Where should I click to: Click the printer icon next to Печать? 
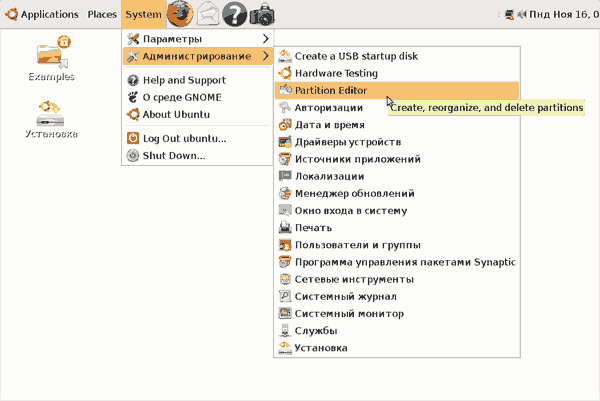click(x=285, y=228)
